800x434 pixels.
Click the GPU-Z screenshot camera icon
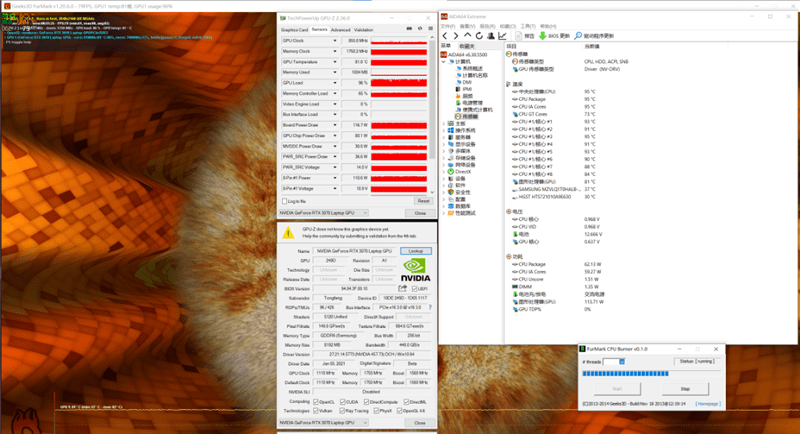409,29
